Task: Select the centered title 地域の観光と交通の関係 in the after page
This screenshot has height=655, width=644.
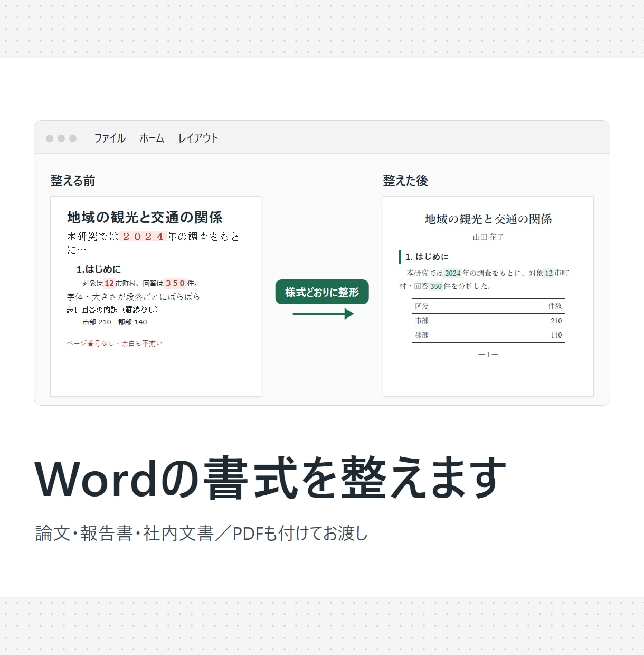Action: tap(488, 219)
